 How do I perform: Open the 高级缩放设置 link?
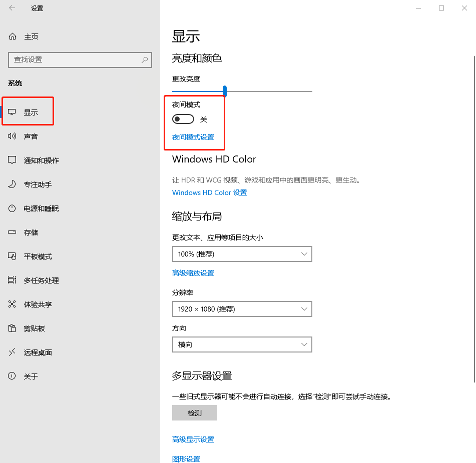tap(193, 273)
